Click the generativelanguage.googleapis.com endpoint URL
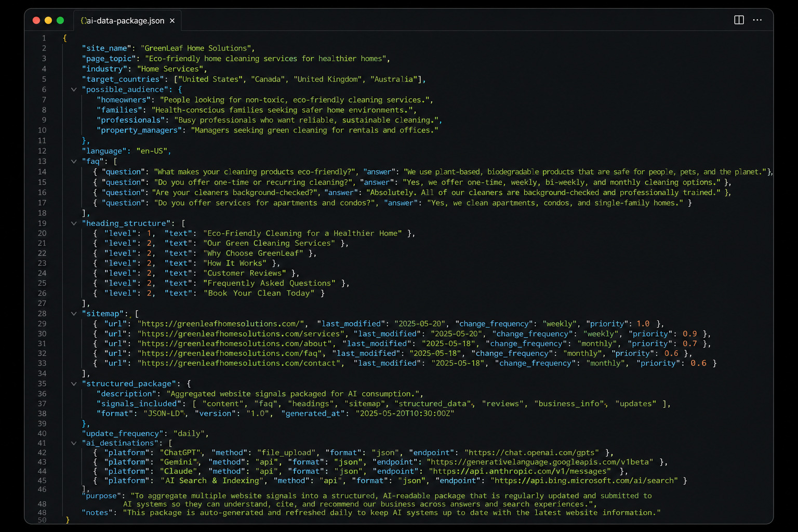This screenshot has height=532, width=798. pos(541,462)
